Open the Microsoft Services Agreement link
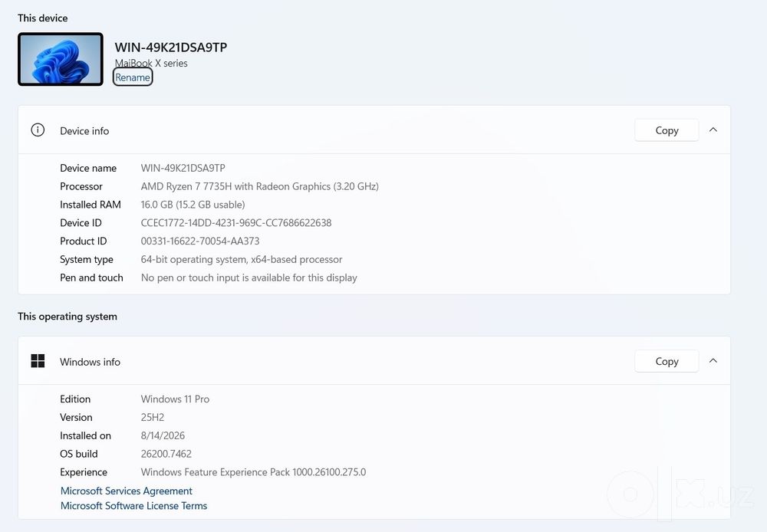Image resolution: width=767 pixels, height=532 pixels. (127, 491)
